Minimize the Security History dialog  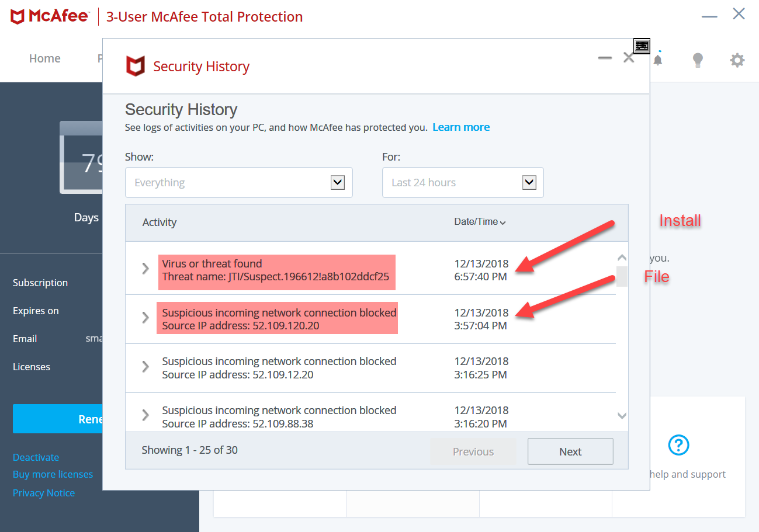coord(605,58)
